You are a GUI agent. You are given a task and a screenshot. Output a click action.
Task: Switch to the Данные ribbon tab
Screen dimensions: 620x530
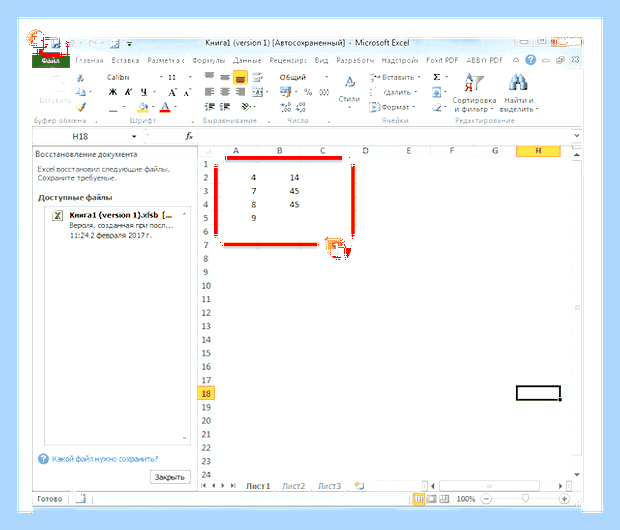point(247,61)
